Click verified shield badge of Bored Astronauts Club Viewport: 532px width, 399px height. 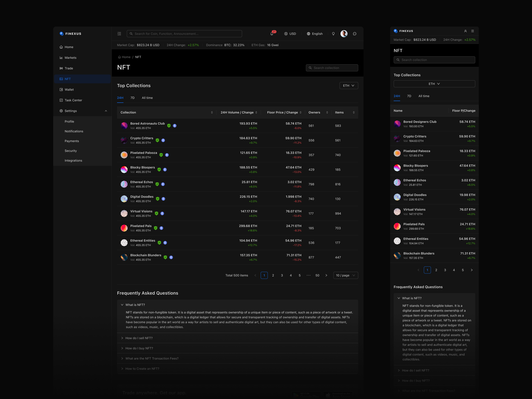(169, 126)
